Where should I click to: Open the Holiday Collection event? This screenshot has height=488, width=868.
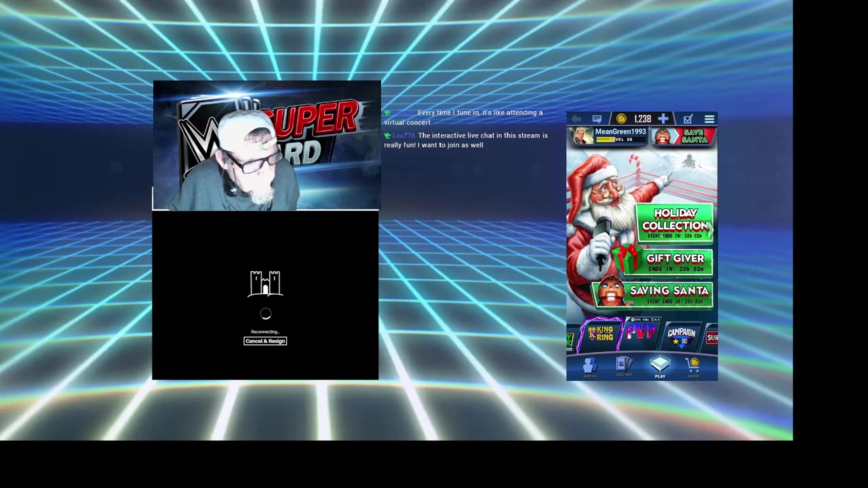pyautogui.click(x=675, y=222)
